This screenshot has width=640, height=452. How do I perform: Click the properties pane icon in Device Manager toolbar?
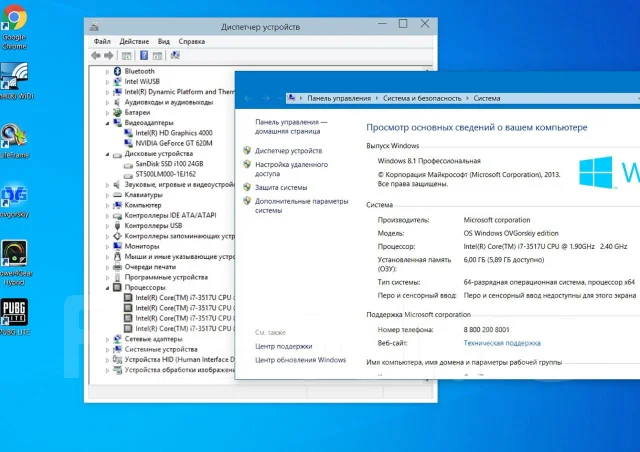158,56
